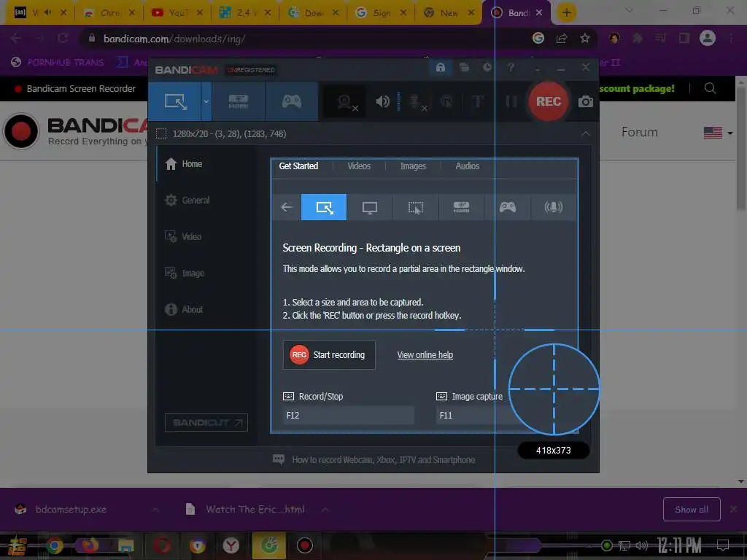The image size is (747, 560).
Task: Select audio-only recording mode icon
Action: click(553, 207)
